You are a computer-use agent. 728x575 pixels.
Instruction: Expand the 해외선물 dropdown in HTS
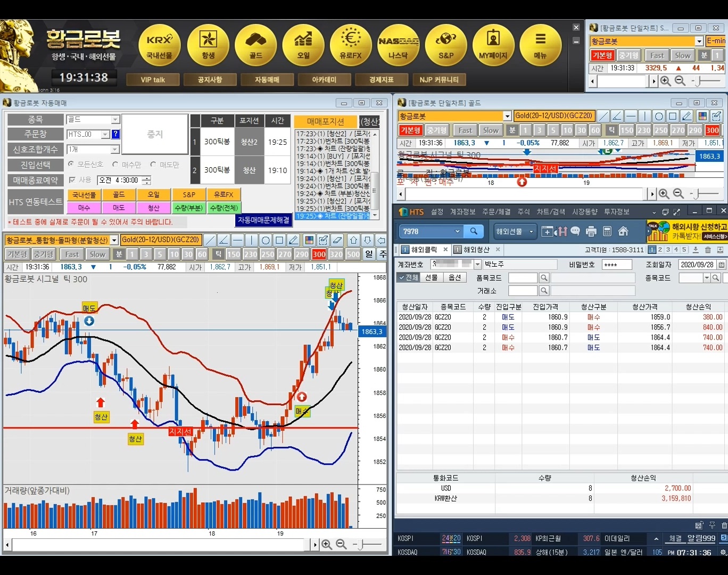(531, 232)
